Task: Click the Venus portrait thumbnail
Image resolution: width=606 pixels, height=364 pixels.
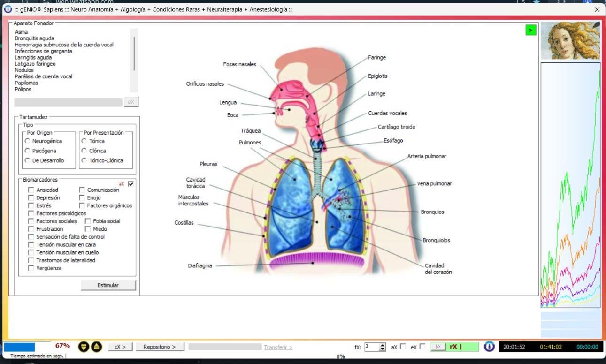Action: (570, 40)
